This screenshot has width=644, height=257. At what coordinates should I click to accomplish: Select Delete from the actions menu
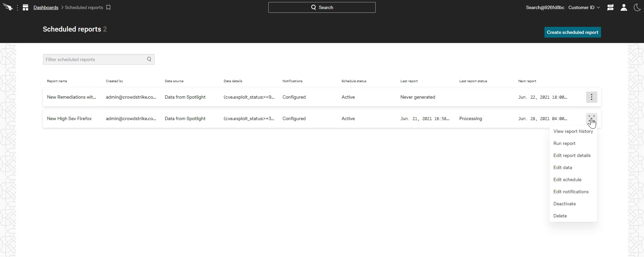click(x=560, y=216)
